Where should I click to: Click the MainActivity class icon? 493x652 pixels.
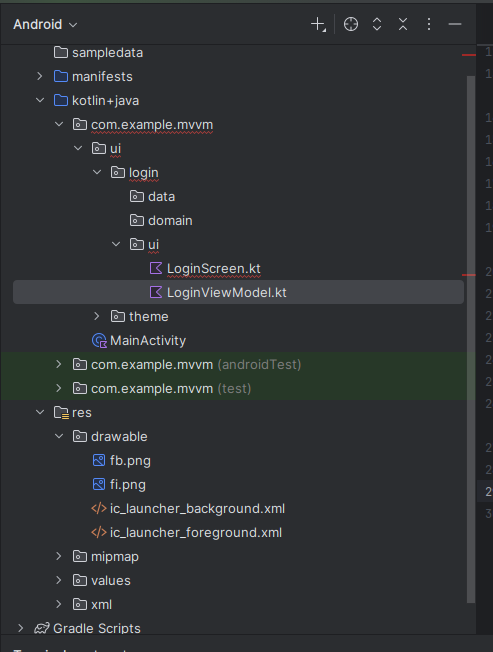99,341
